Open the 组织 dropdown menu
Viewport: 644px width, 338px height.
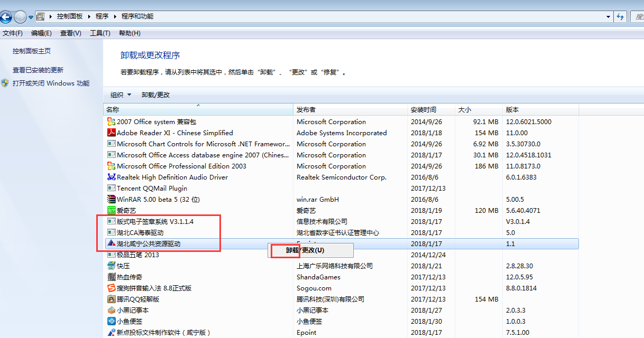click(121, 95)
